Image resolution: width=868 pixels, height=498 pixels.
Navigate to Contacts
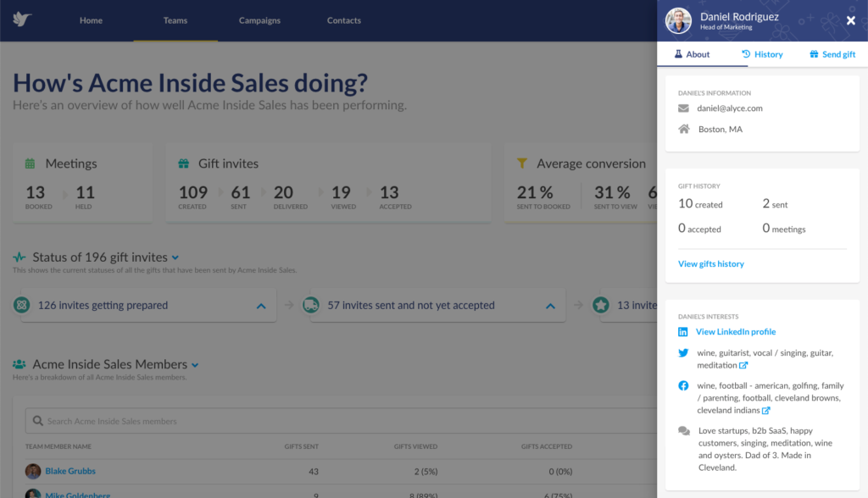(344, 20)
